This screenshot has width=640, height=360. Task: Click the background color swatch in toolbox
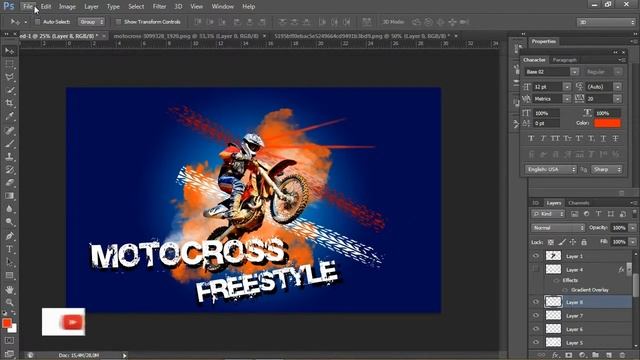(x=13, y=329)
